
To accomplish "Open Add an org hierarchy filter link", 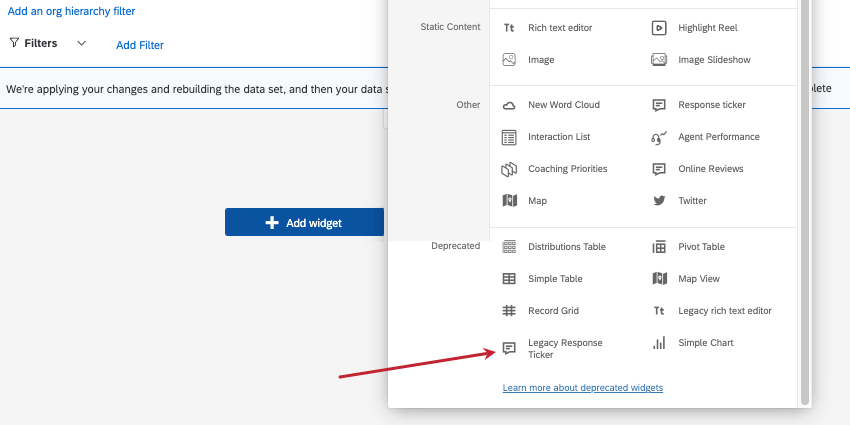I will 72,11.
